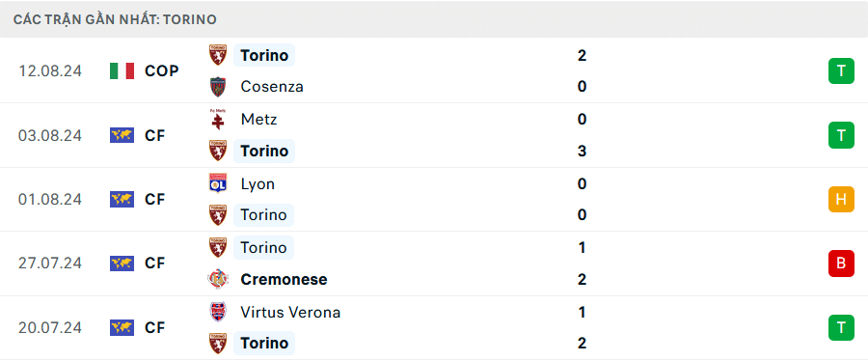Open the Virtus Verona team link
This screenshot has height=361, width=868.
(x=290, y=313)
